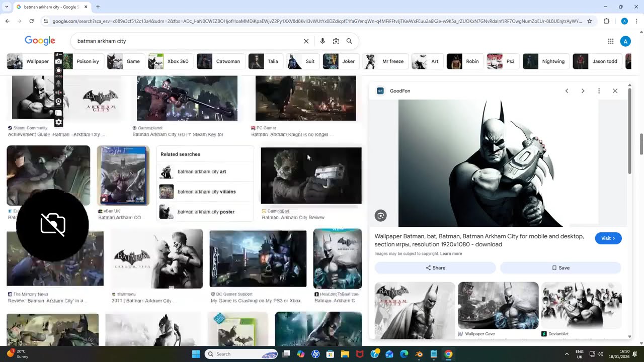This screenshot has width=644, height=362.
Task: Open the browser extensions menu
Action: [606, 21]
